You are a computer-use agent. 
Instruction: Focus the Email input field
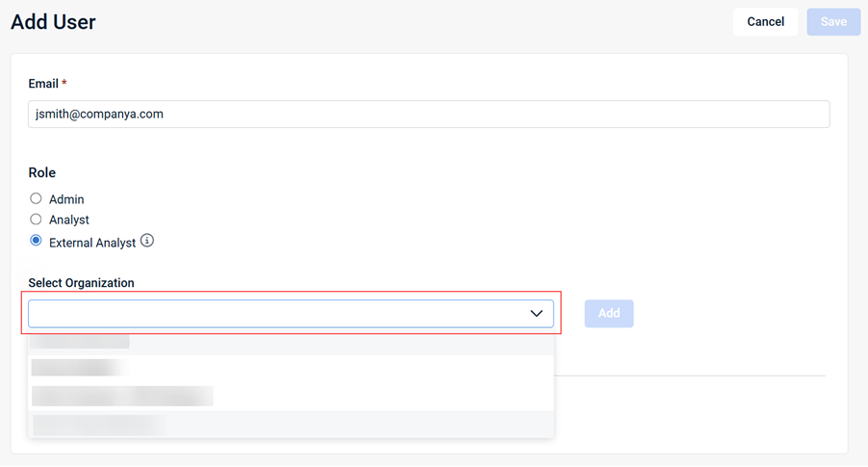(428, 114)
